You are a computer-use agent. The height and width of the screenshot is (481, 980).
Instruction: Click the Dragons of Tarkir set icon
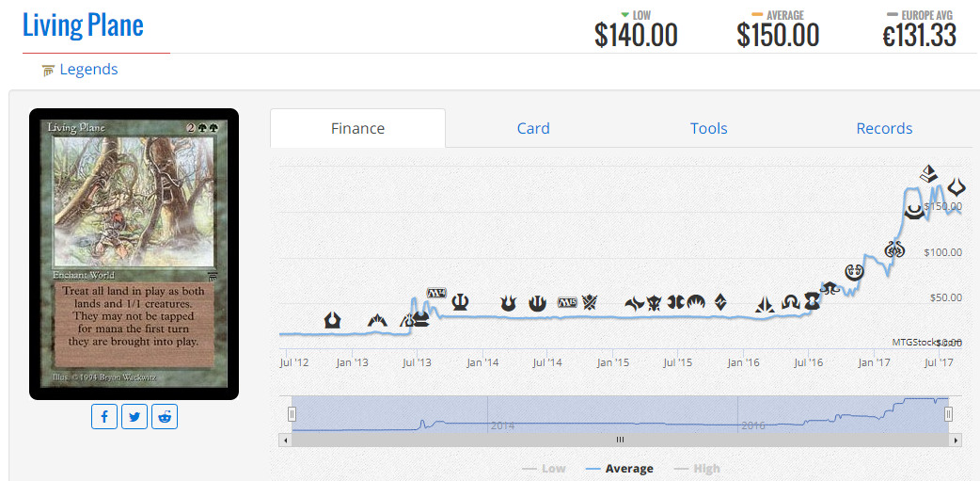[x=655, y=303]
